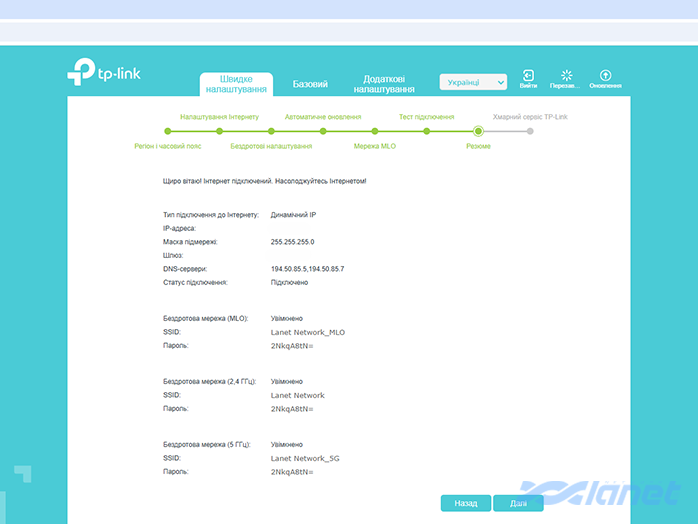This screenshot has width=698, height=524.
Task: Switch to the Швидке налаштування tab
Action: pos(236,84)
